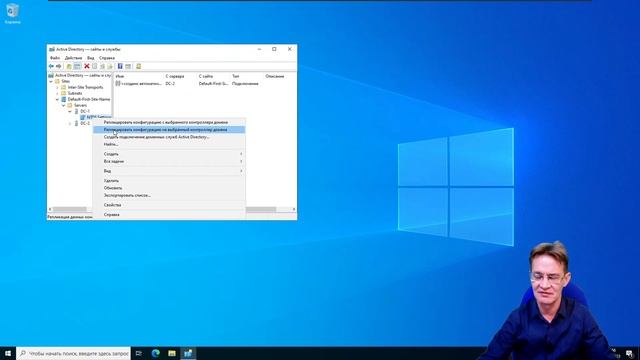Expand the DC-2 server node
Viewport: 640px width, 360px height.
coord(70,123)
